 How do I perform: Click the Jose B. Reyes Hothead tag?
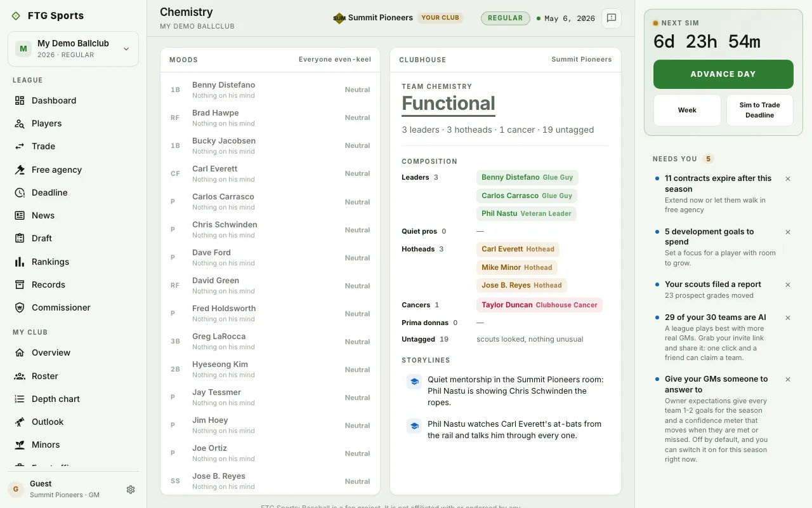tap(521, 285)
